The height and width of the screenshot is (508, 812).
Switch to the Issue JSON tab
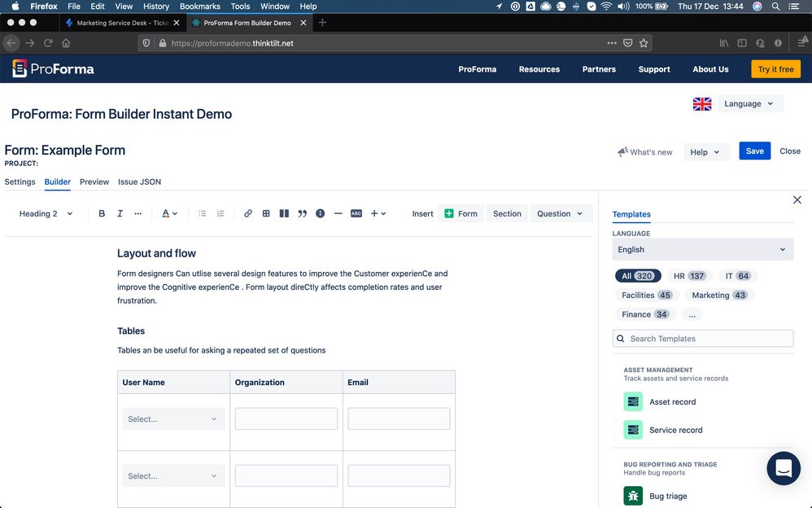point(139,182)
